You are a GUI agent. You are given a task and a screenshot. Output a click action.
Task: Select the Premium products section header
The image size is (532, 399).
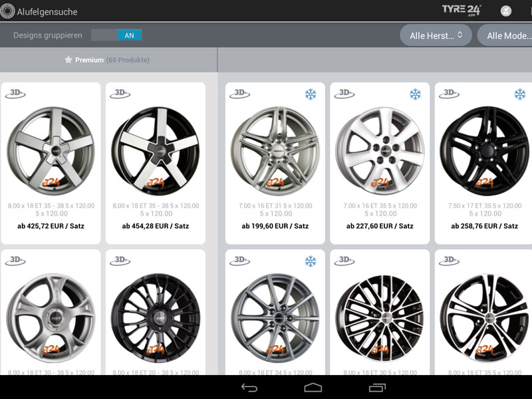point(108,60)
